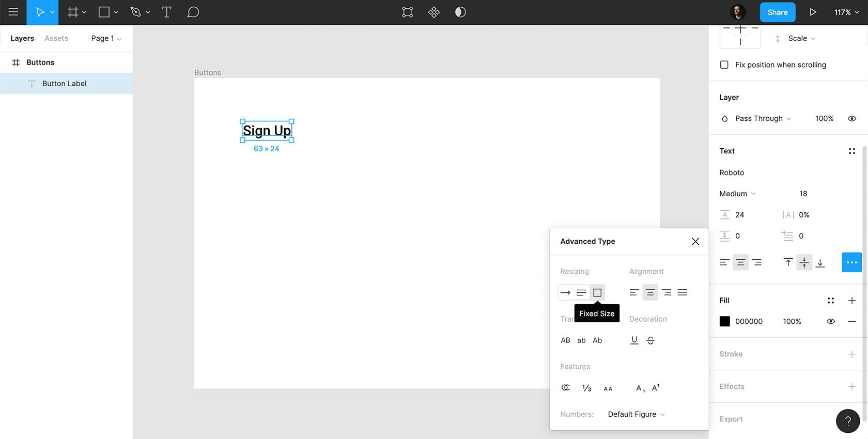
Task: Open the Medium font weight dropdown
Action: [x=737, y=194]
